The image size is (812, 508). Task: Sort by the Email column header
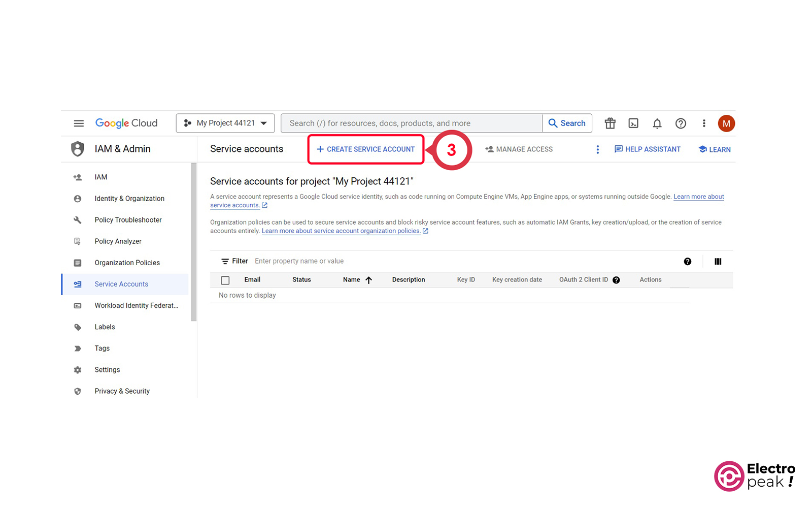pos(252,280)
